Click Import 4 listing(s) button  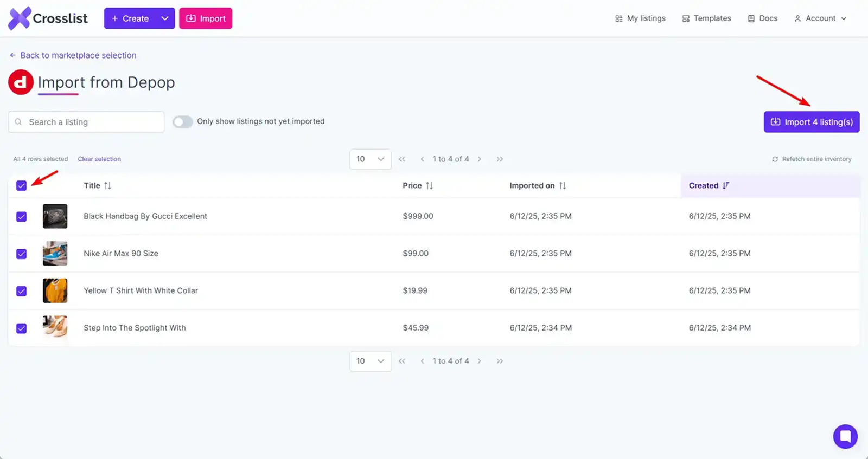click(812, 122)
